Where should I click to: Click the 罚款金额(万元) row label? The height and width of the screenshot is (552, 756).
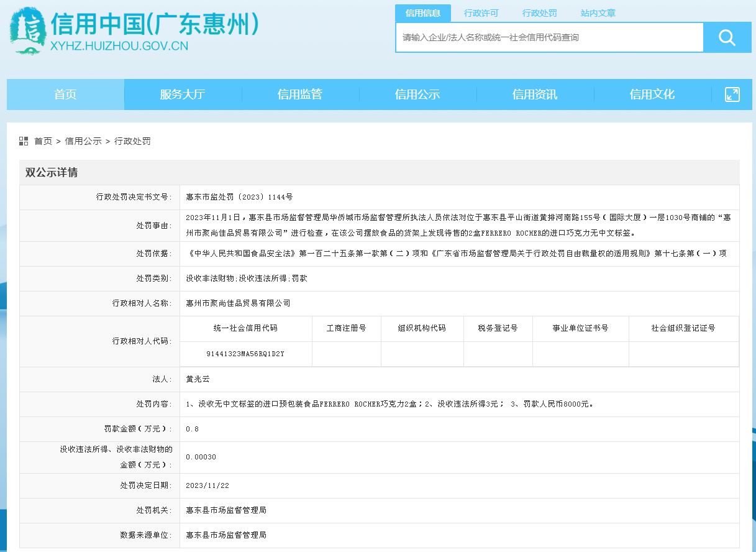(x=138, y=429)
